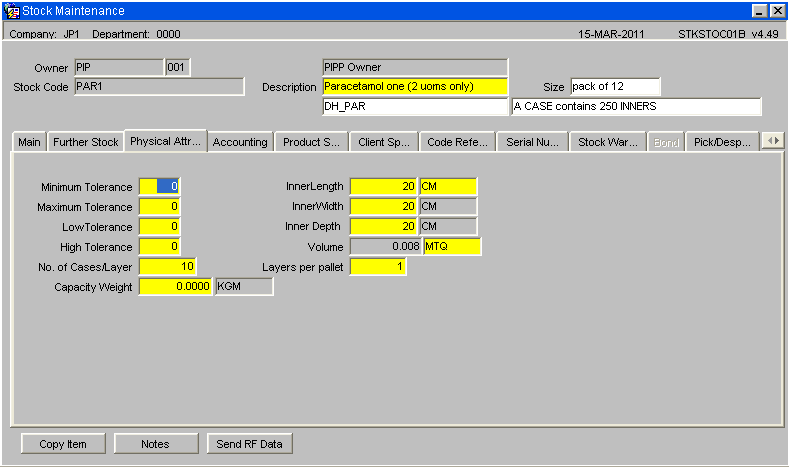This screenshot has height=467, width=789.
Task: Open the Serial Nu... tab
Action: (x=532, y=142)
